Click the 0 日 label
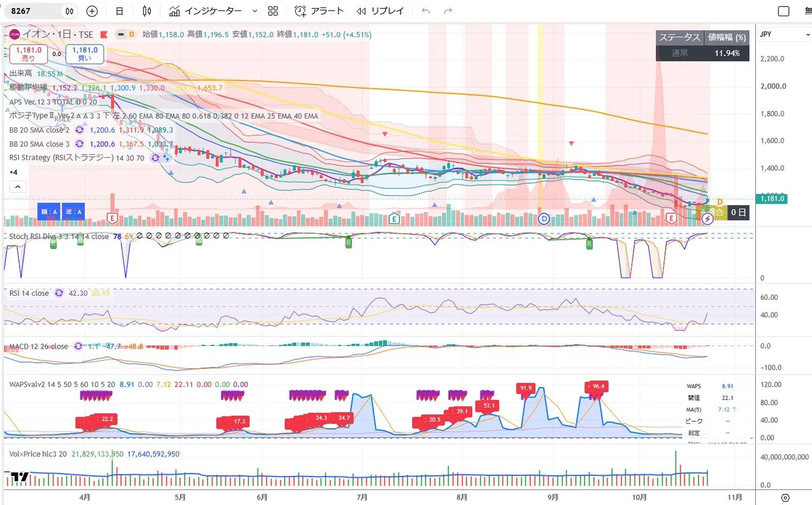812x505 pixels. (739, 213)
